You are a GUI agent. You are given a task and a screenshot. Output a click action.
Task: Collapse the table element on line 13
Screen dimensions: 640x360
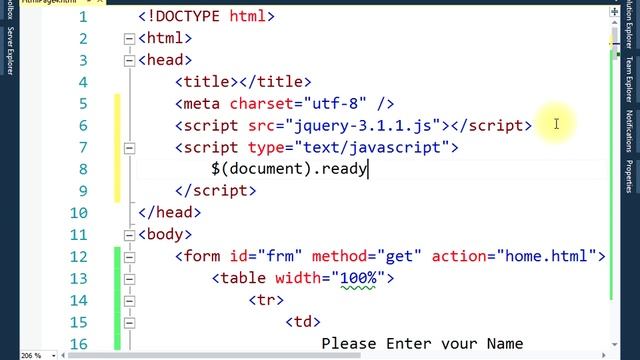coord(129,279)
